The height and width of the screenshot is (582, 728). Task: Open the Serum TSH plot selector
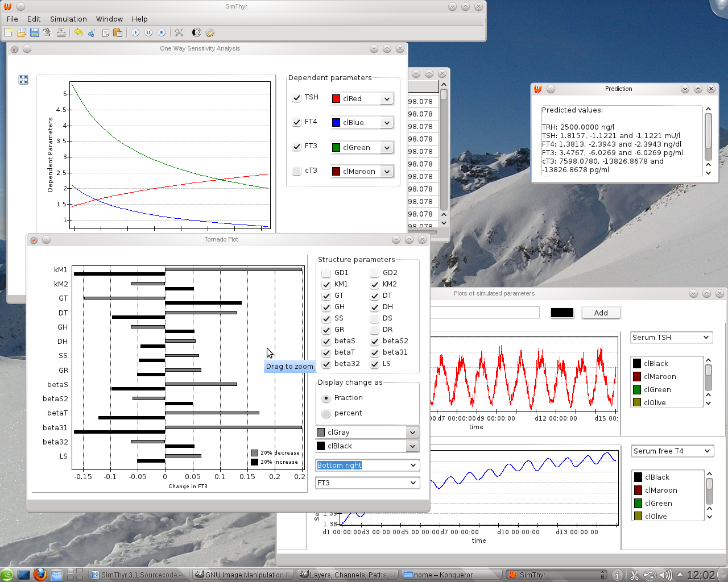[x=671, y=337]
